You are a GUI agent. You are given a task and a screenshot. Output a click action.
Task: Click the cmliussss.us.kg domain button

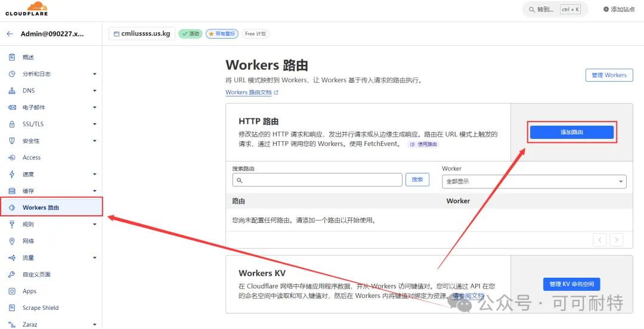(x=142, y=34)
